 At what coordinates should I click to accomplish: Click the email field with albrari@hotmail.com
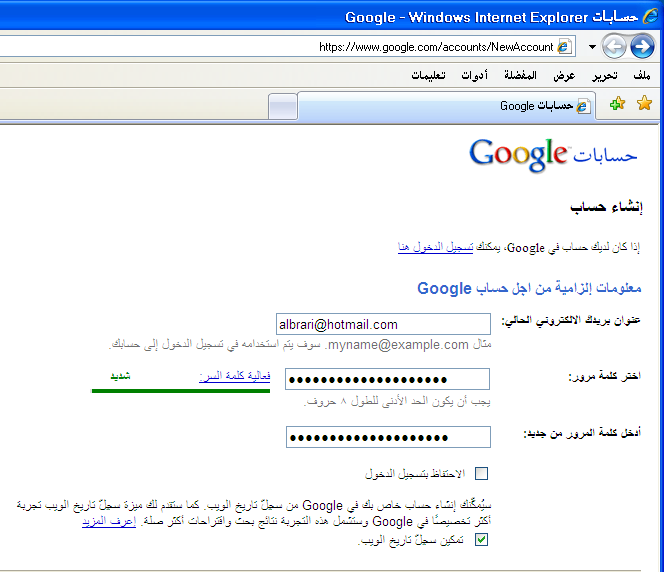pyautogui.click(x=383, y=324)
